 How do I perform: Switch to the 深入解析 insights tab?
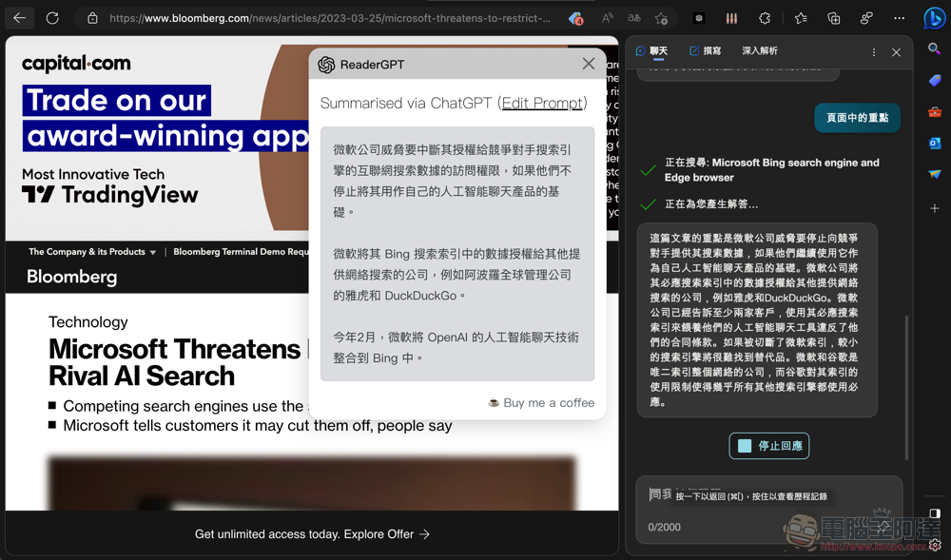tap(759, 51)
